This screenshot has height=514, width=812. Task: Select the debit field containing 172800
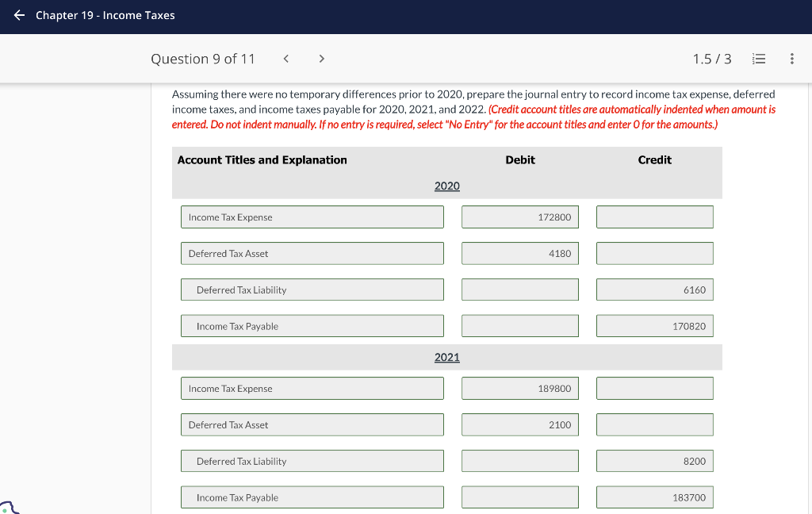519,217
